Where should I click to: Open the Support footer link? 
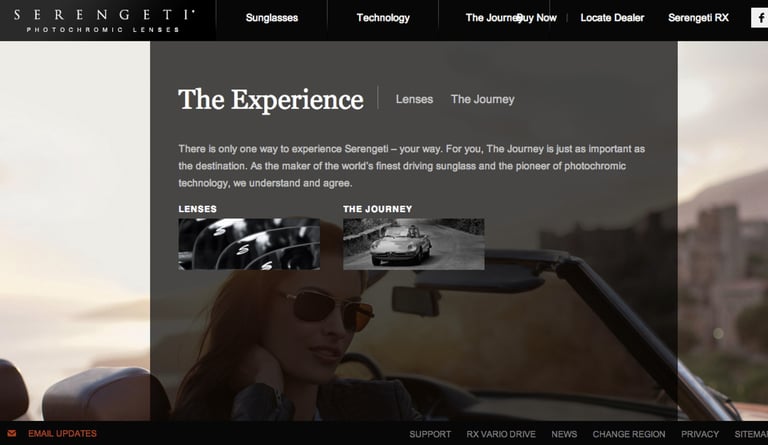coord(430,434)
